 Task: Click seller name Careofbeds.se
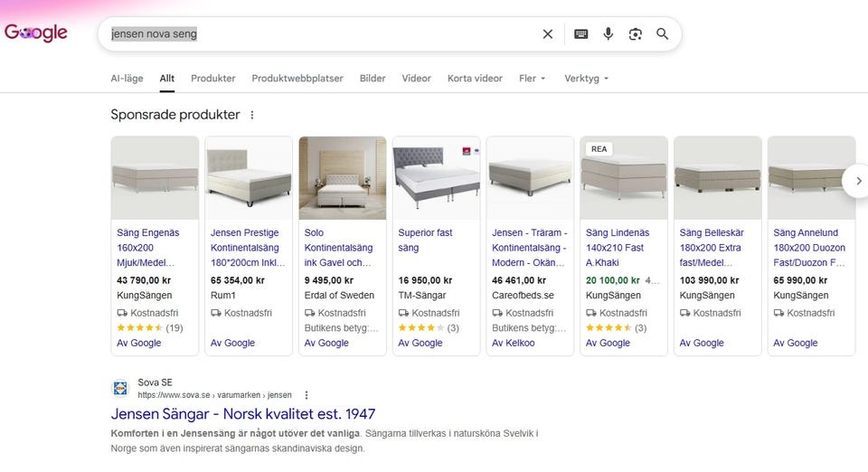[x=524, y=296]
